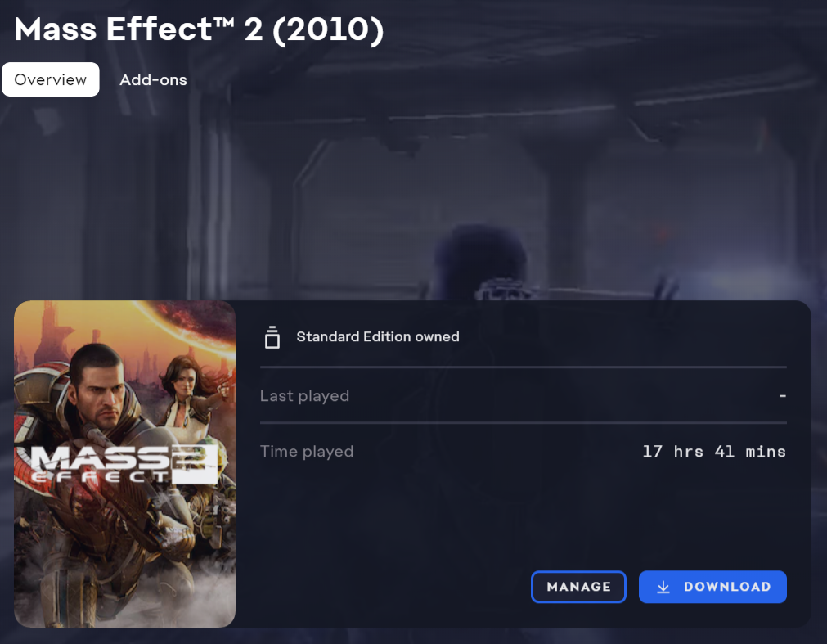Click the dash value beside Last played
The image size is (827, 644).
tap(783, 395)
